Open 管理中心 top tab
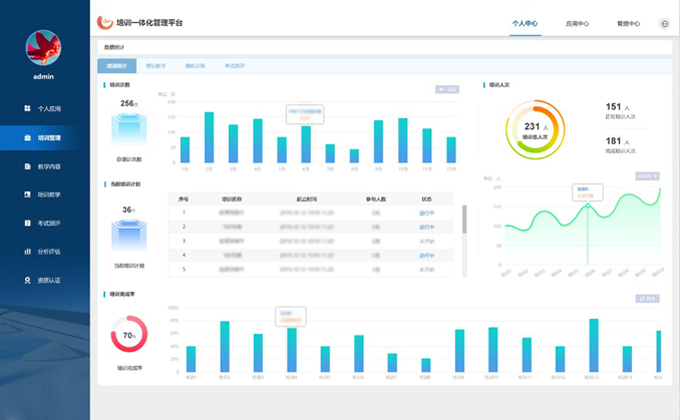This screenshot has height=420, width=680. pos(628,22)
